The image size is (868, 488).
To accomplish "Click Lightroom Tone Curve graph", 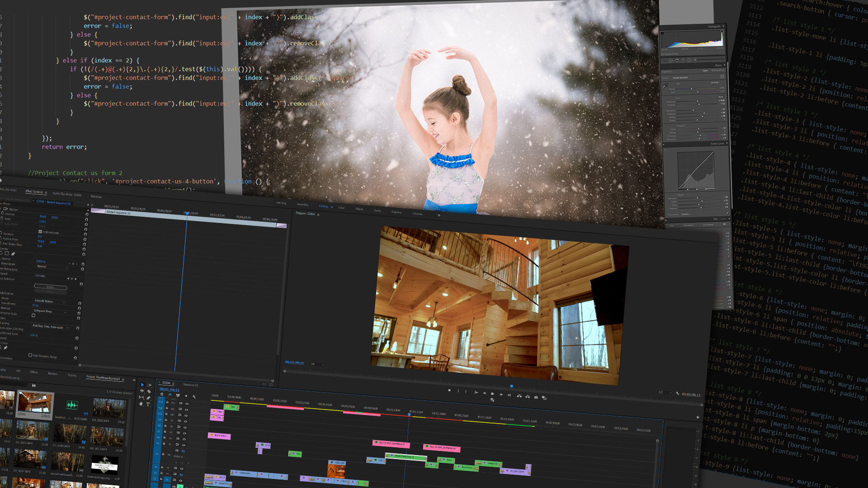I will (x=696, y=171).
